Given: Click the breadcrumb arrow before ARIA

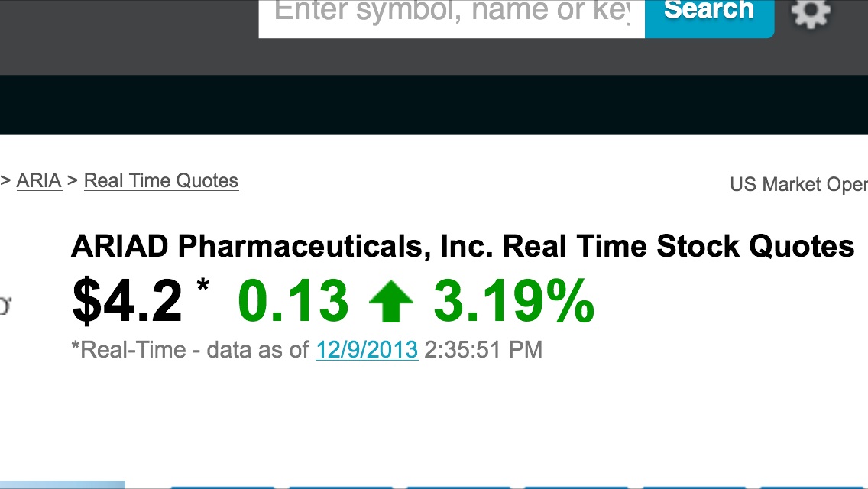Looking at the screenshot, I should point(5,181).
